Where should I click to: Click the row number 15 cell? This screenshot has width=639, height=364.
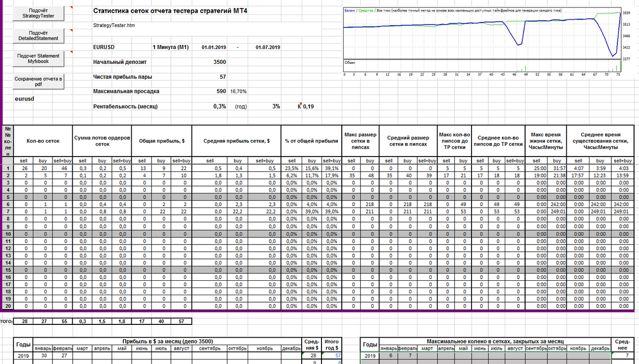[x=8, y=270]
